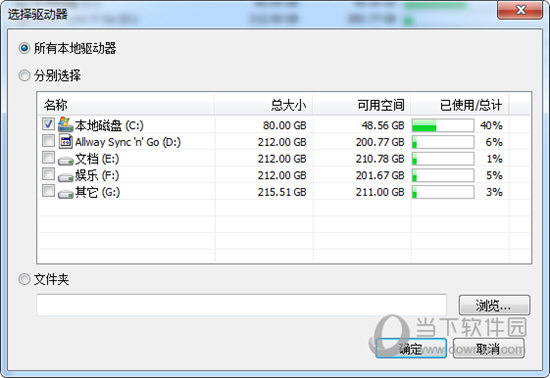The height and width of the screenshot is (378, 550).
Task: Check the 文档 (E:) checkbox
Action: (48, 157)
